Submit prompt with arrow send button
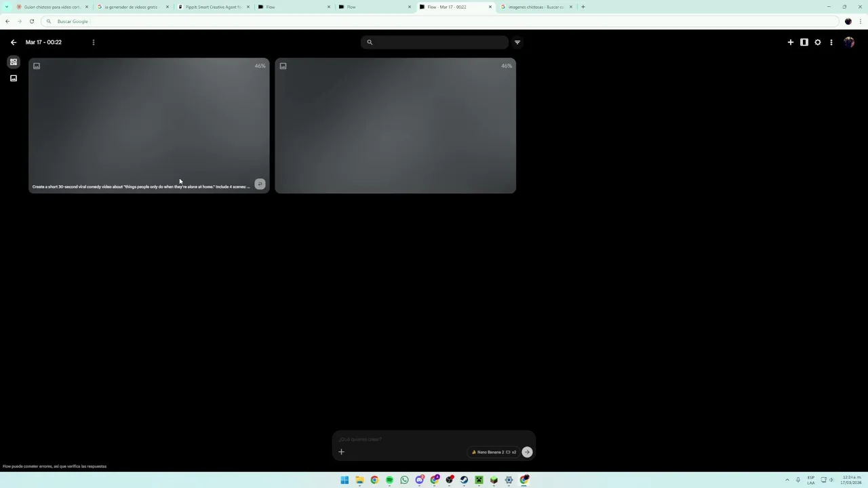The width and height of the screenshot is (868, 488). pos(527,452)
